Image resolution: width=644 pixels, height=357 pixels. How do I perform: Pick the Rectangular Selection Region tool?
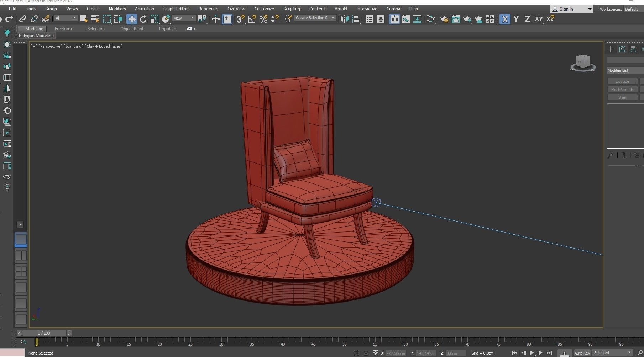[106, 19]
